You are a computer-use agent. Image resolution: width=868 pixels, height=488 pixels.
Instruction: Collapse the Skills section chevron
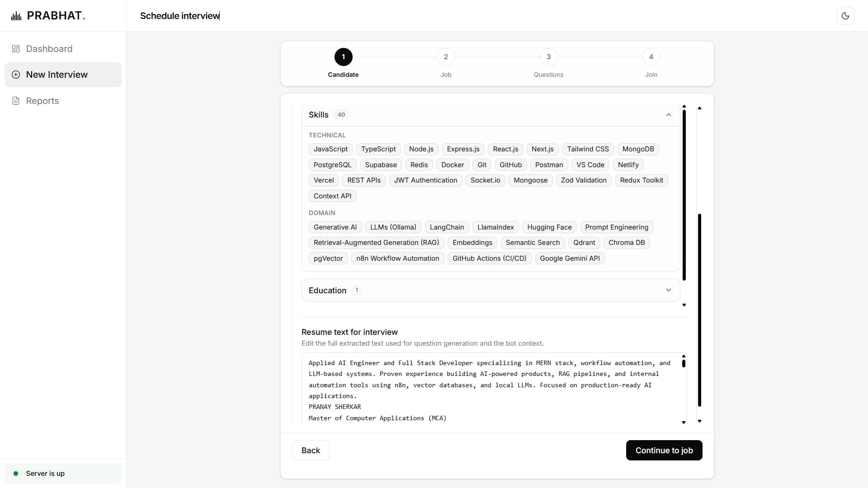click(668, 115)
